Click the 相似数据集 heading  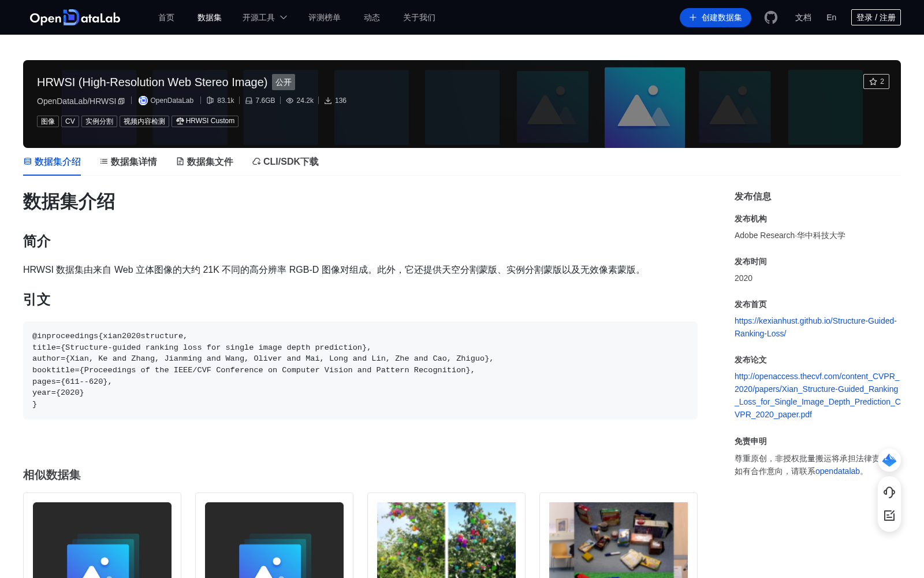52,475
